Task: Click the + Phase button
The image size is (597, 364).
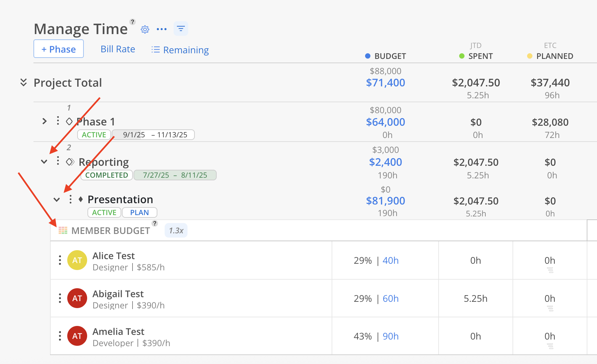Action: (x=59, y=49)
